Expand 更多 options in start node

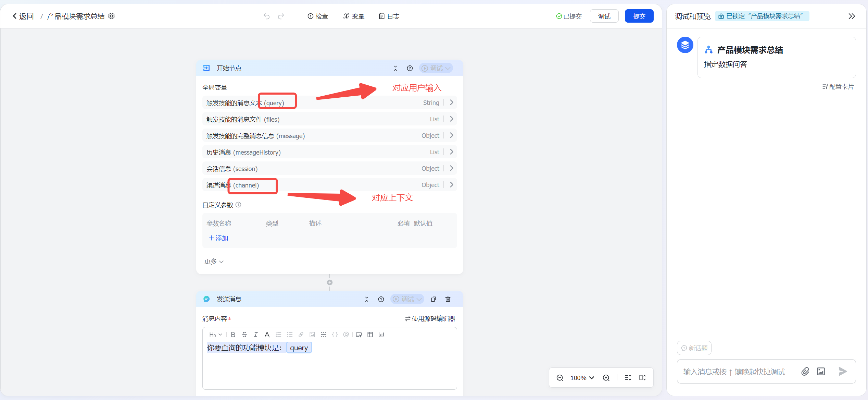click(214, 262)
